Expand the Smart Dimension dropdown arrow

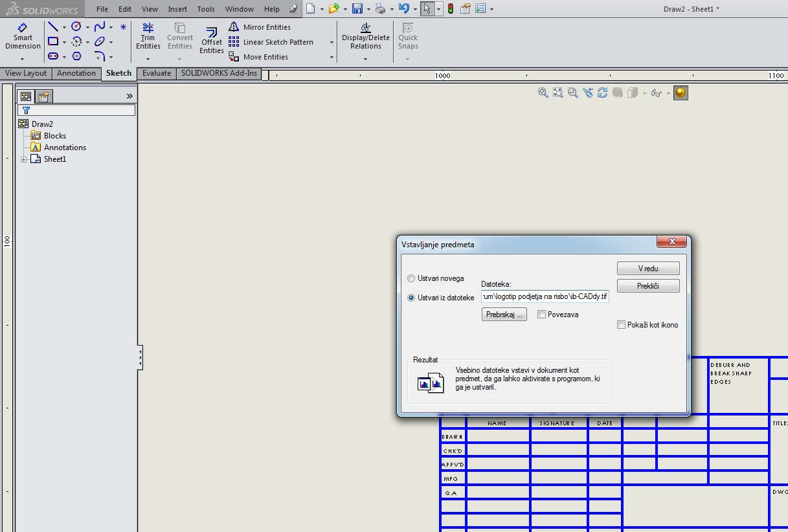click(23, 59)
